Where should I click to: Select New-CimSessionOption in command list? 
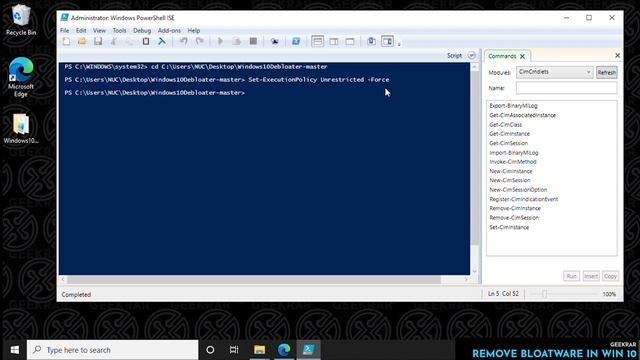point(518,190)
